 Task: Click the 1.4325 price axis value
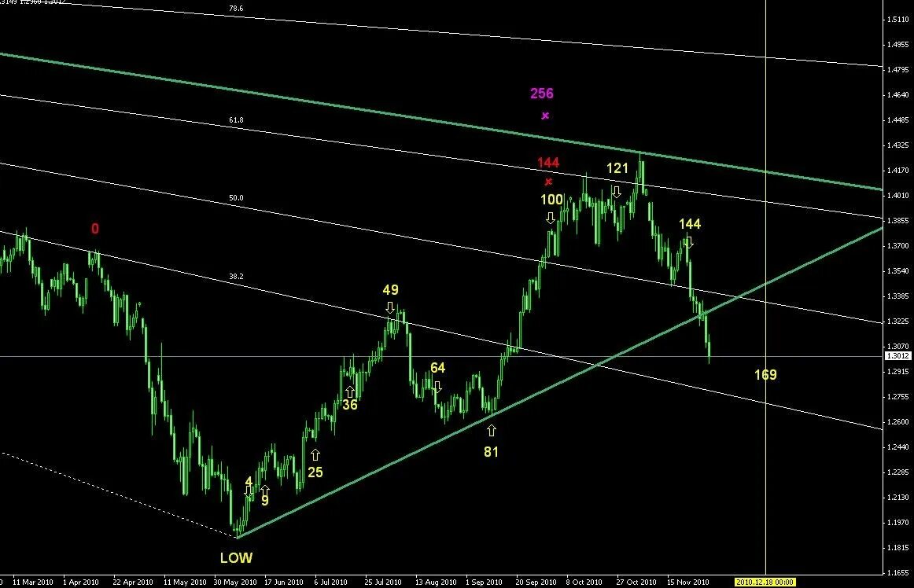point(897,145)
